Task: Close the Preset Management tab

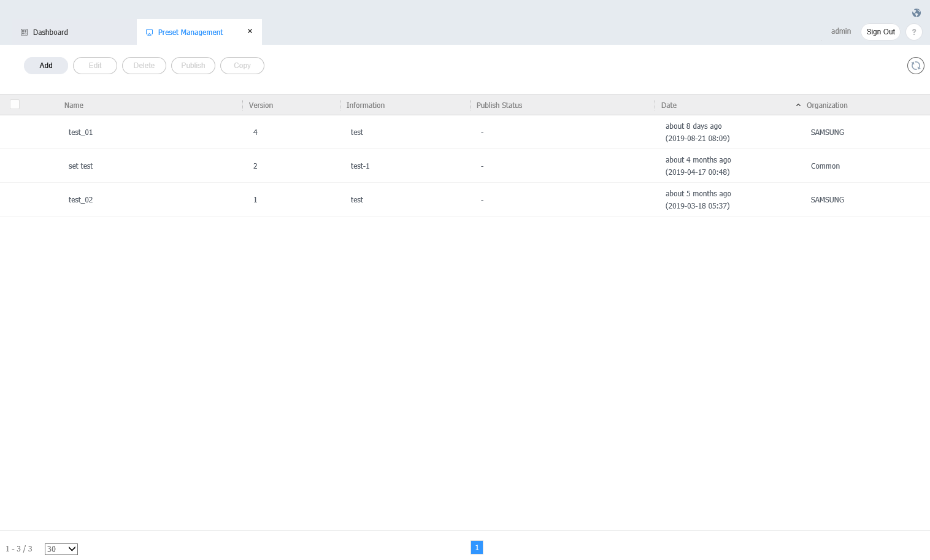Action: [250, 31]
